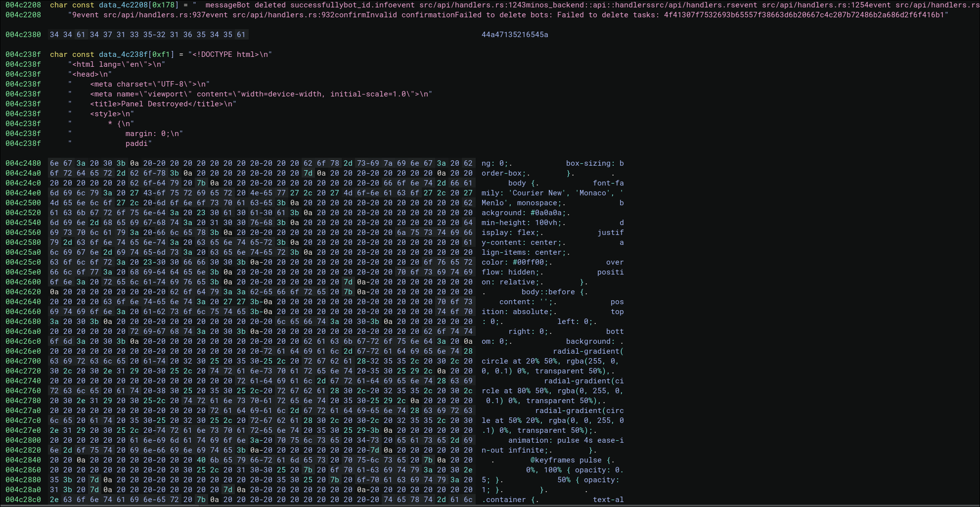The image size is (980, 507).
Task: Select the data_4c2208[0x178] symbol name
Action: point(136,5)
